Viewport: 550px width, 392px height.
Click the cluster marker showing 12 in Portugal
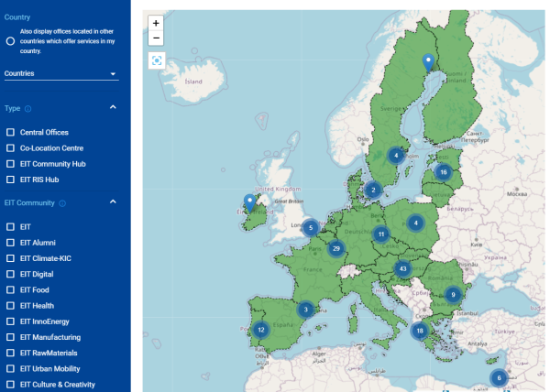[261, 330]
